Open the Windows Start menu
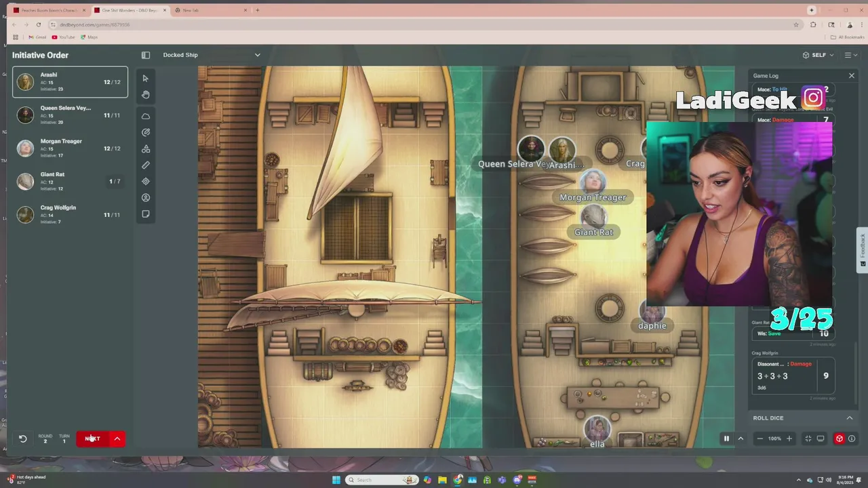This screenshot has height=488, width=868. click(336, 480)
